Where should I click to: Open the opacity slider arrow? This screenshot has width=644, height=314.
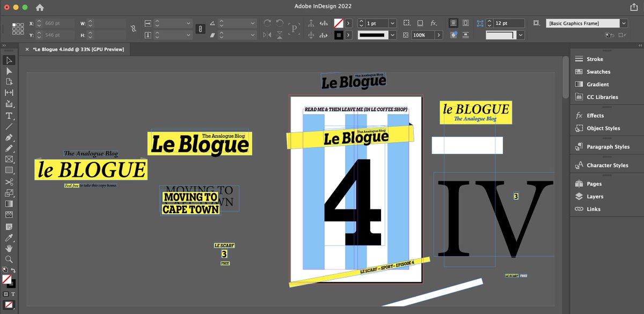coord(439,35)
